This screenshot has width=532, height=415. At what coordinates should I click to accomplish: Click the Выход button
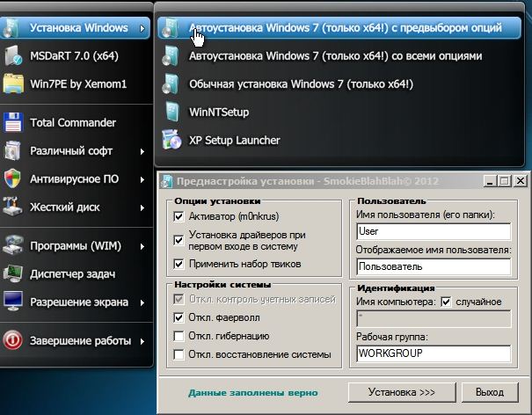[489, 391]
